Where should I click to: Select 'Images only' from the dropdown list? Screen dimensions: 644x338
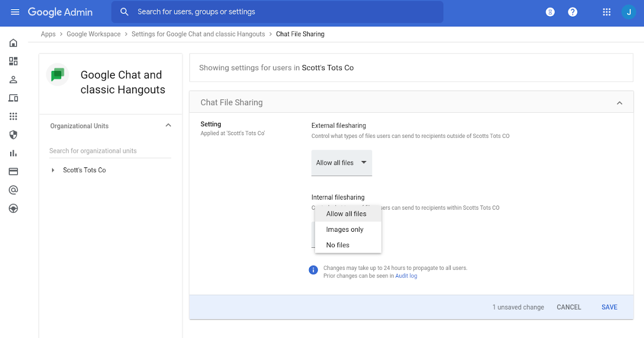[345, 230]
